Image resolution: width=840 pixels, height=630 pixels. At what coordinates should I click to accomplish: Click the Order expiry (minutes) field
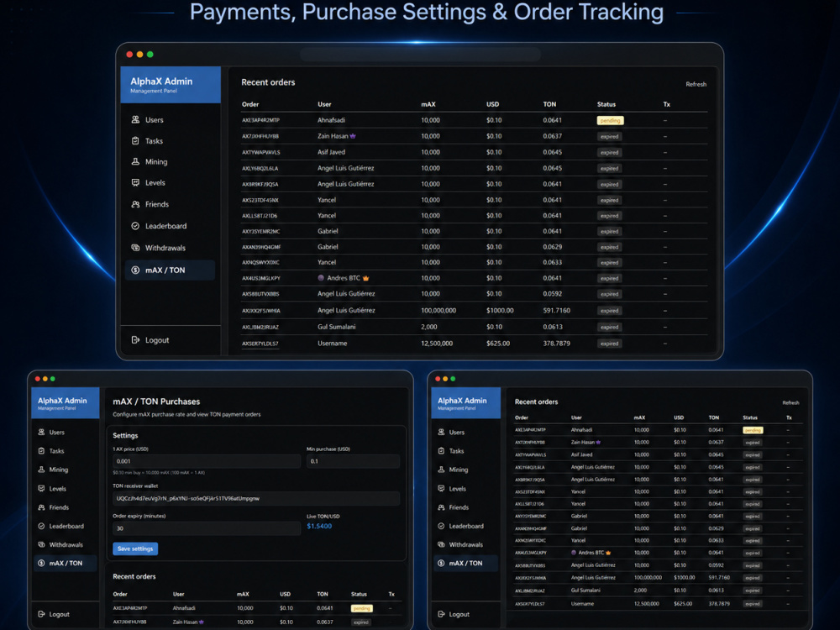point(207,528)
